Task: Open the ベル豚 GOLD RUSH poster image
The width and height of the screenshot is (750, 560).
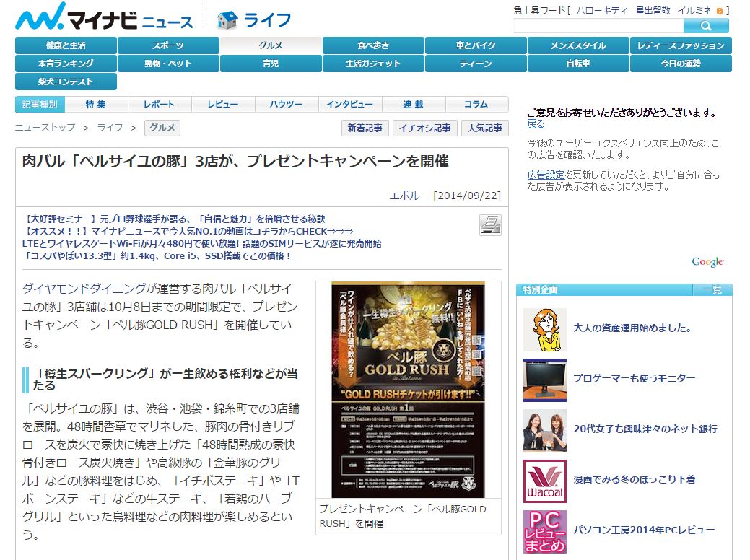Action: [x=408, y=390]
